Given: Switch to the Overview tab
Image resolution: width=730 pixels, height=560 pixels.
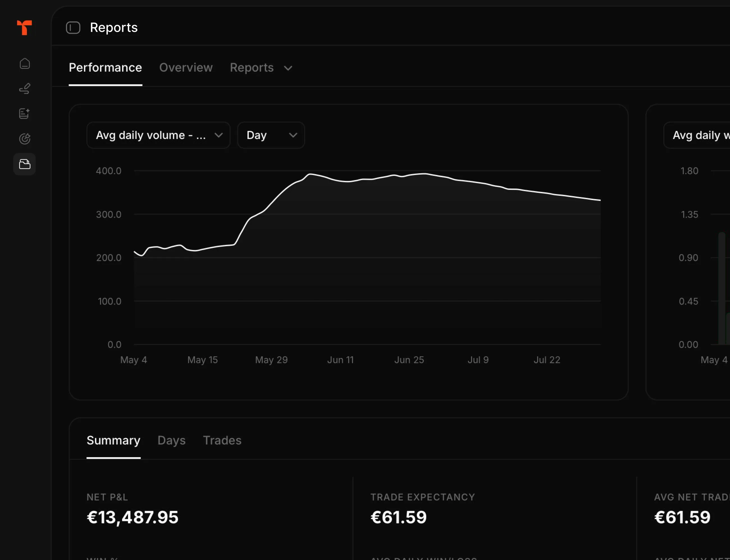Looking at the screenshot, I should pyautogui.click(x=186, y=68).
